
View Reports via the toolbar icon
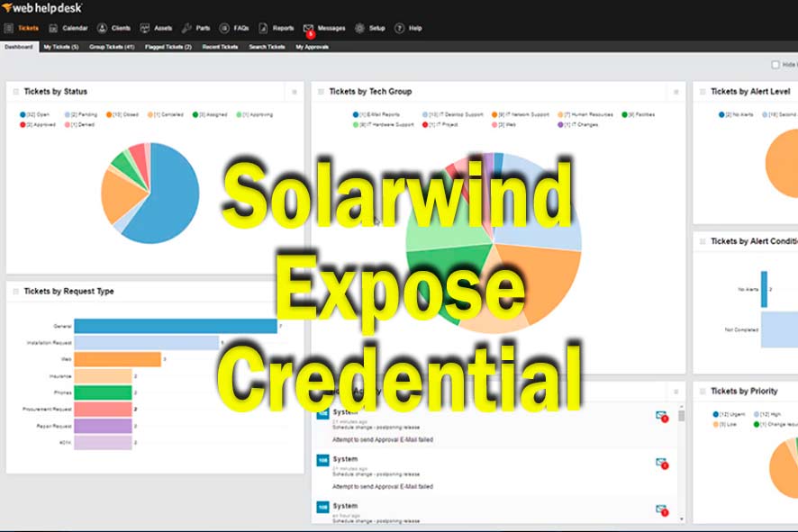pos(264,28)
